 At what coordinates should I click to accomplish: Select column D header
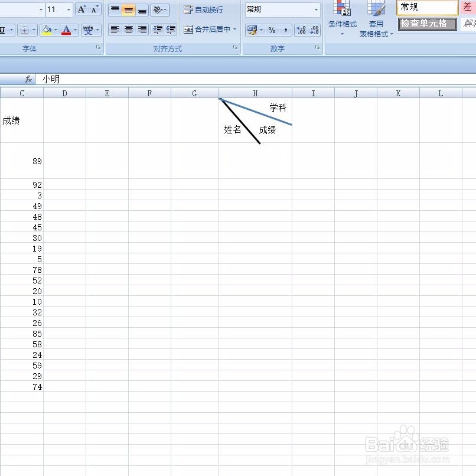[64, 93]
